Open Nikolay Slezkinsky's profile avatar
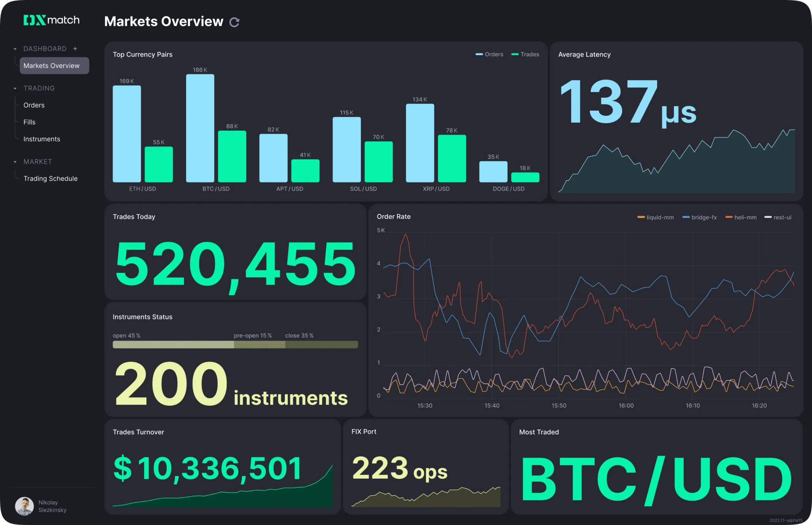 (x=25, y=506)
